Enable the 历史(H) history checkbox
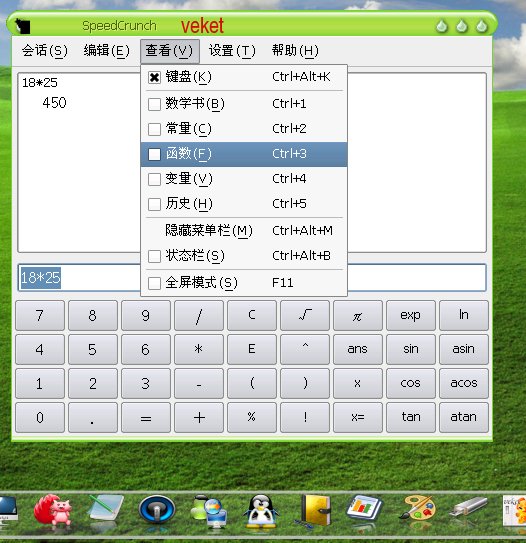The image size is (526, 543). tap(154, 204)
